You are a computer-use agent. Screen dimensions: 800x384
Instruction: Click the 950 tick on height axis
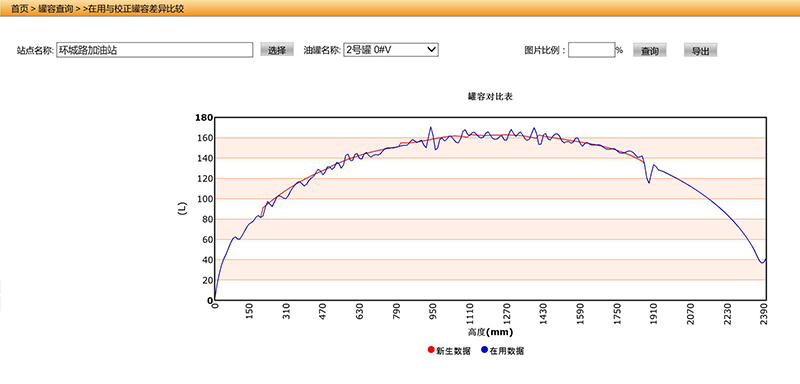(433, 312)
